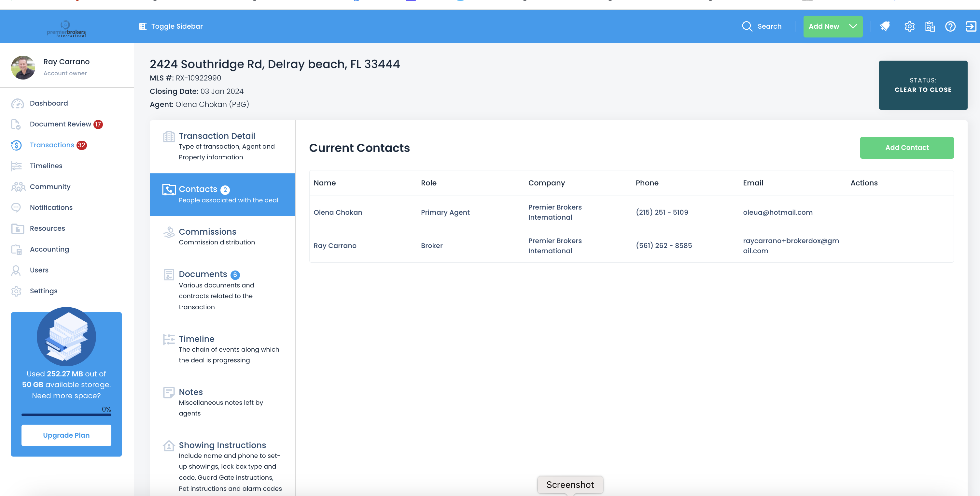This screenshot has width=980, height=496.
Task: Click the Document Review badge 17
Action: 98,124
